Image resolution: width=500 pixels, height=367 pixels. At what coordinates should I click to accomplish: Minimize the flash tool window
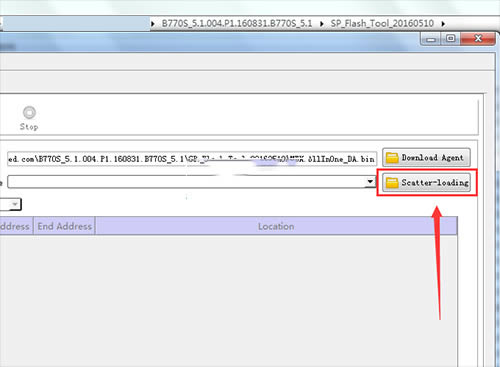pos(431,39)
